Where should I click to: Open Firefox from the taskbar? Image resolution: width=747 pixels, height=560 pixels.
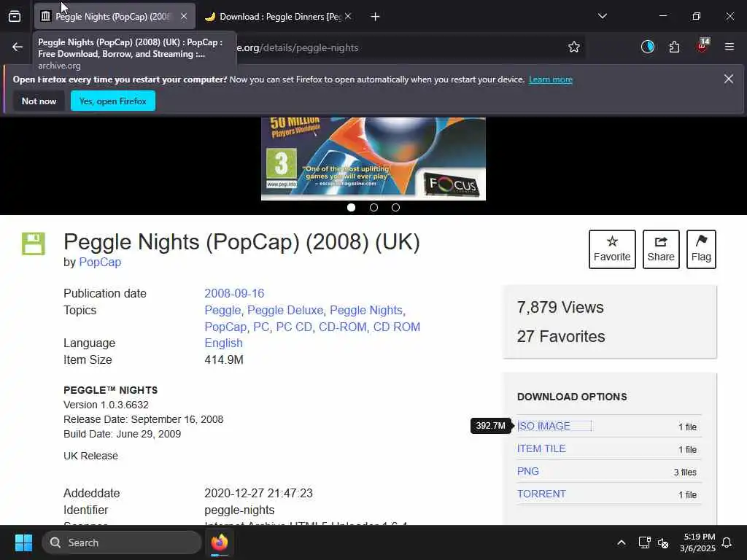click(x=220, y=542)
